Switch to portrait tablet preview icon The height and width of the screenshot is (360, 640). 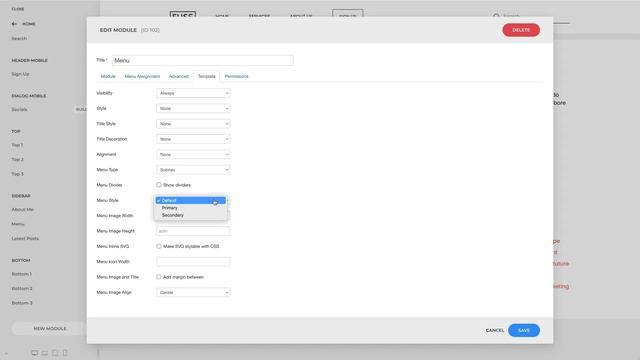[x=55, y=353]
